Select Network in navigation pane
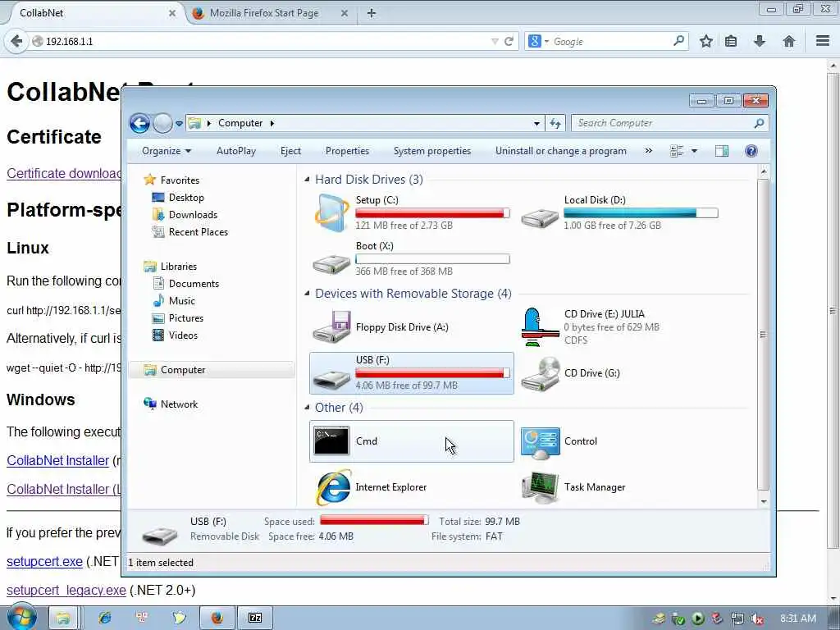Image resolution: width=840 pixels, height=630 pixels. [179, 404]
